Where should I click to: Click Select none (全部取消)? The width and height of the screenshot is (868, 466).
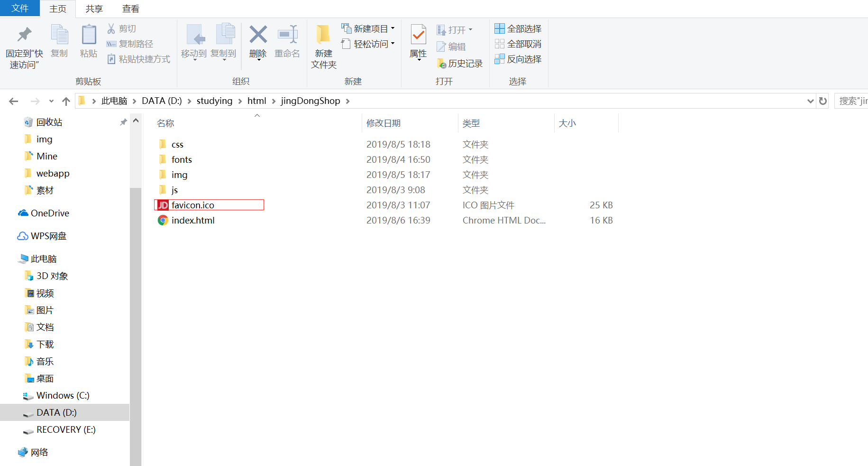[x=518, y=44]
